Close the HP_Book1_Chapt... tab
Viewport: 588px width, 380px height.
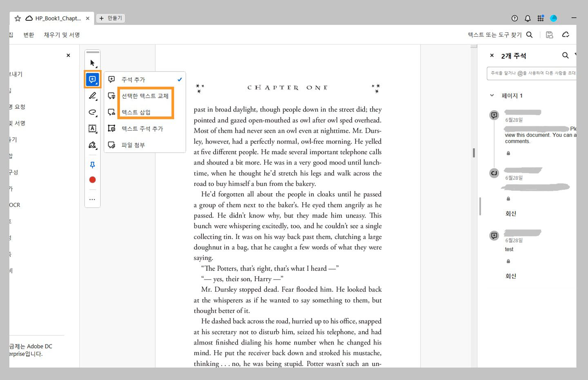coord(87,18)
